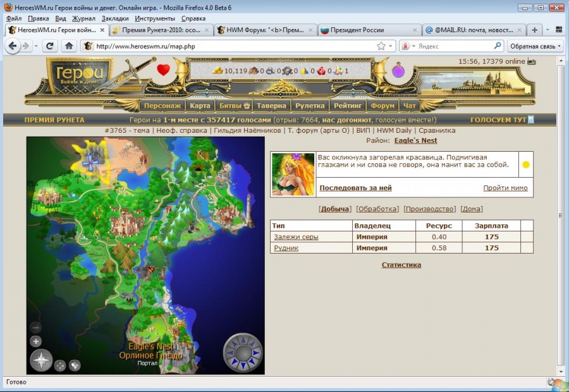Click the ore resource icon

coord(271,71)
